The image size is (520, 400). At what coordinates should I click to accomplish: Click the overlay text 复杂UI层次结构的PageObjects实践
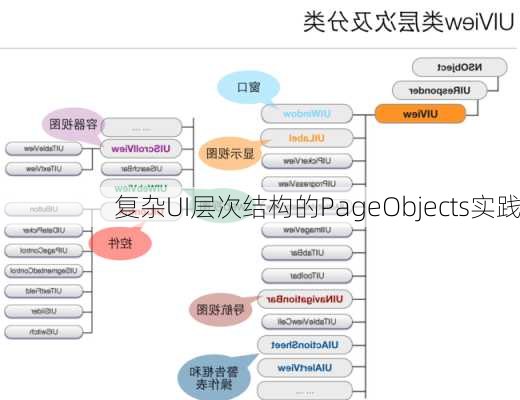point(317,207)
